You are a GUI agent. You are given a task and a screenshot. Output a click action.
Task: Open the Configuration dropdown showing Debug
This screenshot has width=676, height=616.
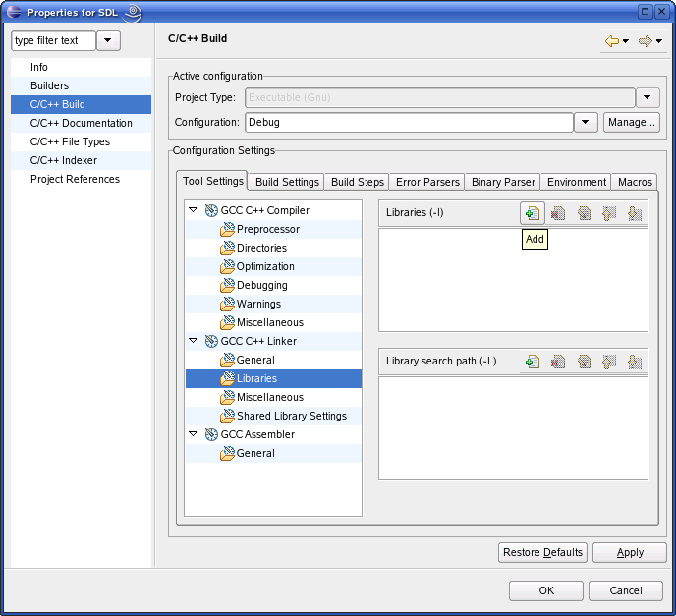coord(586,122)
